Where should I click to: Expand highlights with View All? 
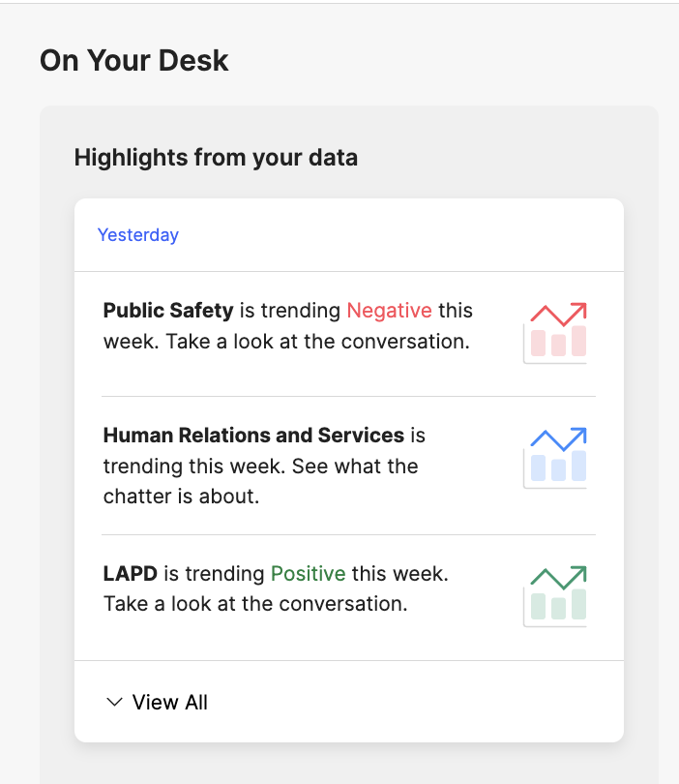(x=170, y=702)
